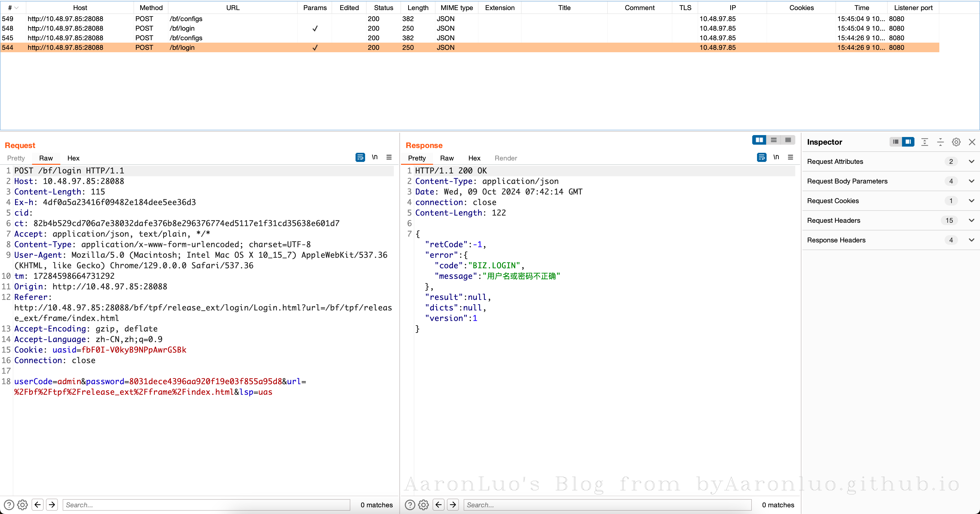Expand Request Headers section
The image size is (980, 514).
971,220
